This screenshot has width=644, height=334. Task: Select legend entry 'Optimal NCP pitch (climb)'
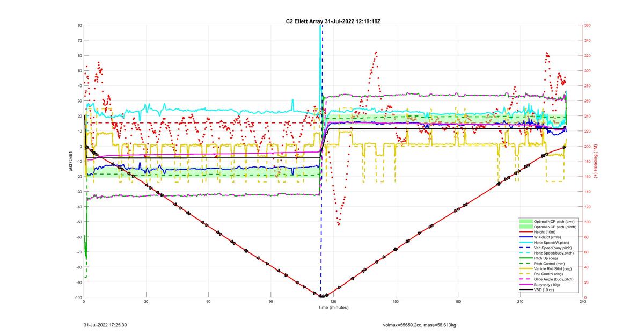(556, 226)
